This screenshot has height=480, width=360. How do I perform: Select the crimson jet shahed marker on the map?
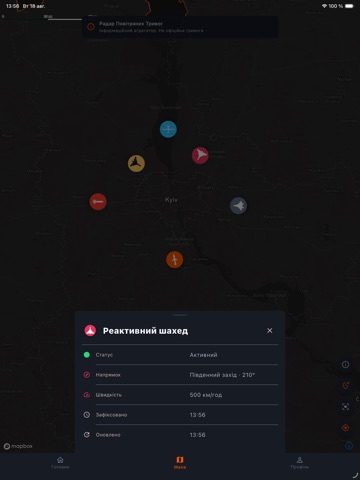(x=200, y=155)
